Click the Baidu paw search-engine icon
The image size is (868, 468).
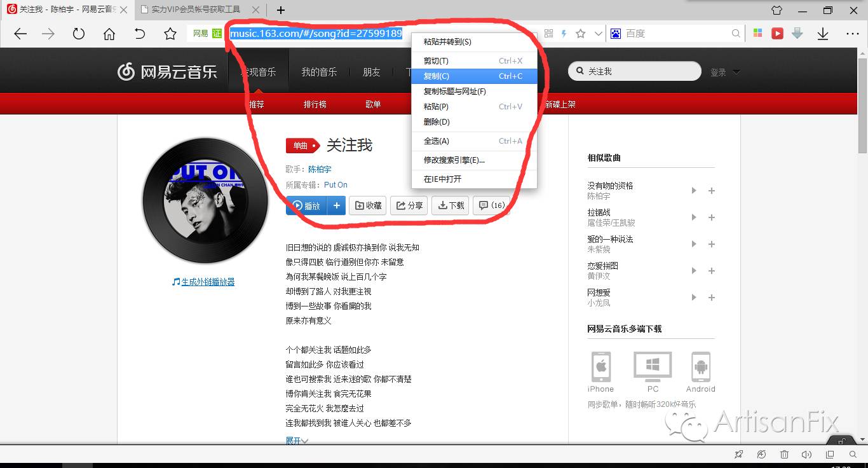click(x=615, y=34)
